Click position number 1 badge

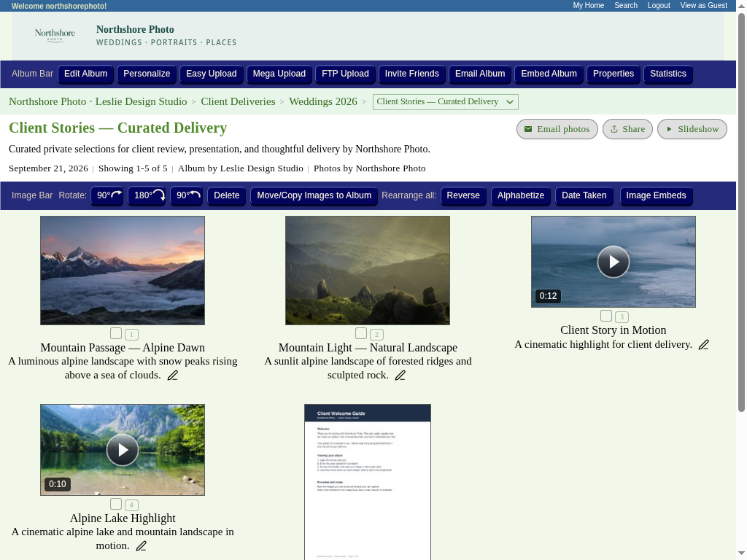(x=131, y=334)
